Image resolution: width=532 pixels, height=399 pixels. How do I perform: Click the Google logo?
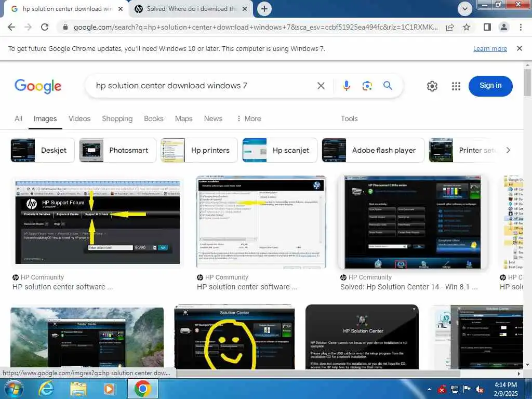[38, 86]
